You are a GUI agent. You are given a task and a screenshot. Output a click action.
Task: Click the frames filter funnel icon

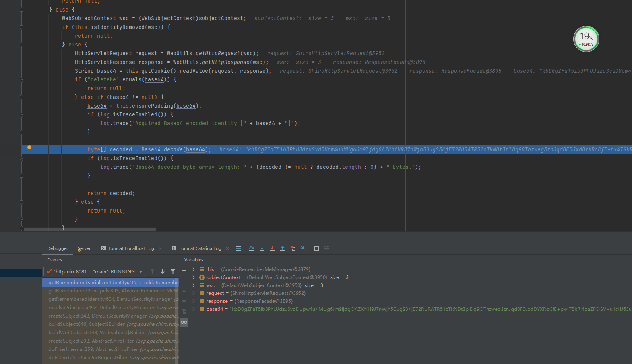[173, 271]
